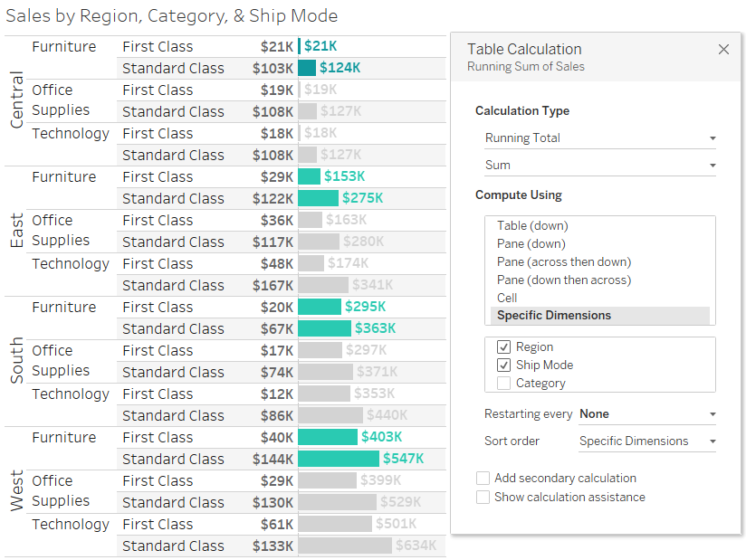746x560 pixels.
Task: Select the Cell compute option
Action: click(x=507, y=298)
